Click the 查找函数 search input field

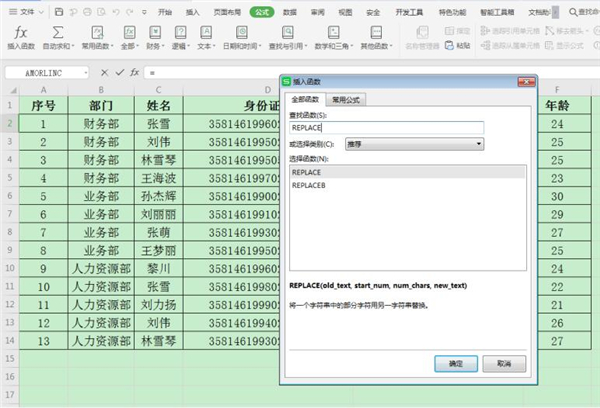[x=386, y=127]
